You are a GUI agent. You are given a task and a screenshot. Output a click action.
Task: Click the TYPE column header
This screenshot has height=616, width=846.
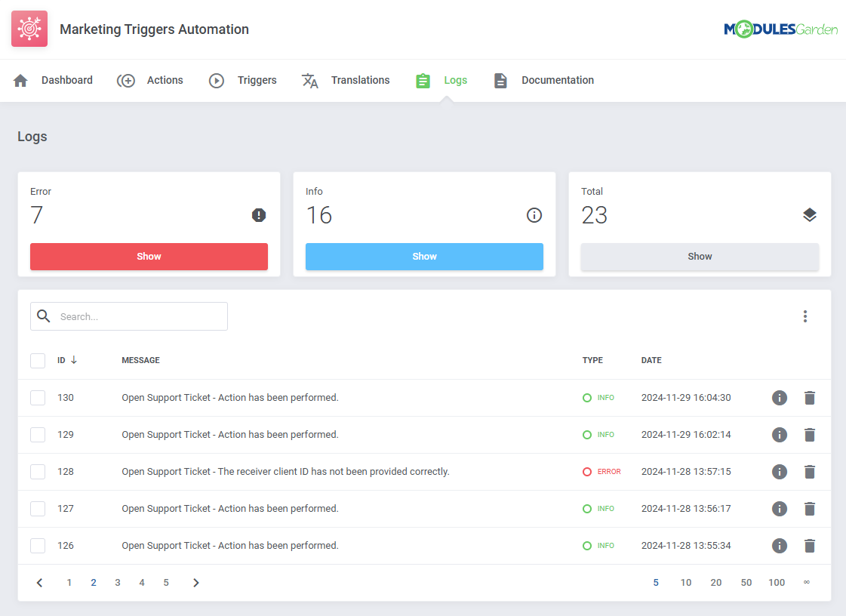592,360
